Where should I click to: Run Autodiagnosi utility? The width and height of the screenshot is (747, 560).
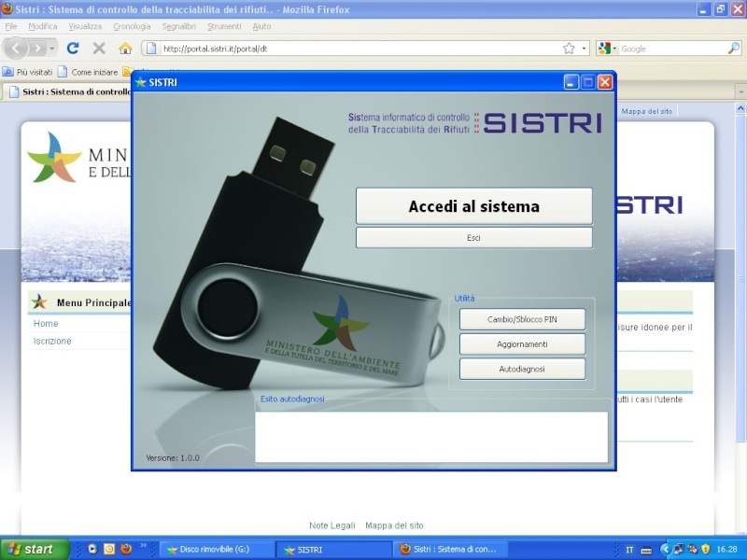coord(522,369)
